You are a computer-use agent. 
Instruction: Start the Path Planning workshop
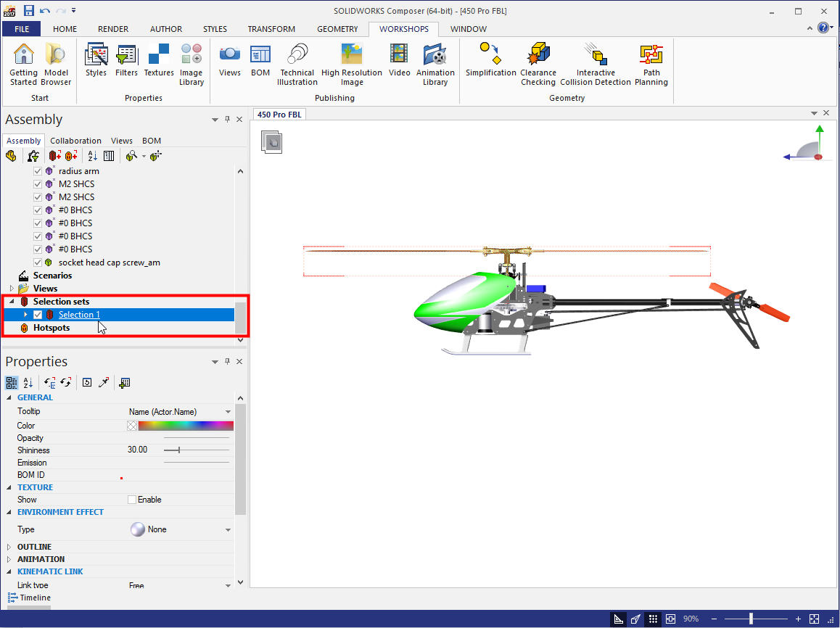pos(651,64)
